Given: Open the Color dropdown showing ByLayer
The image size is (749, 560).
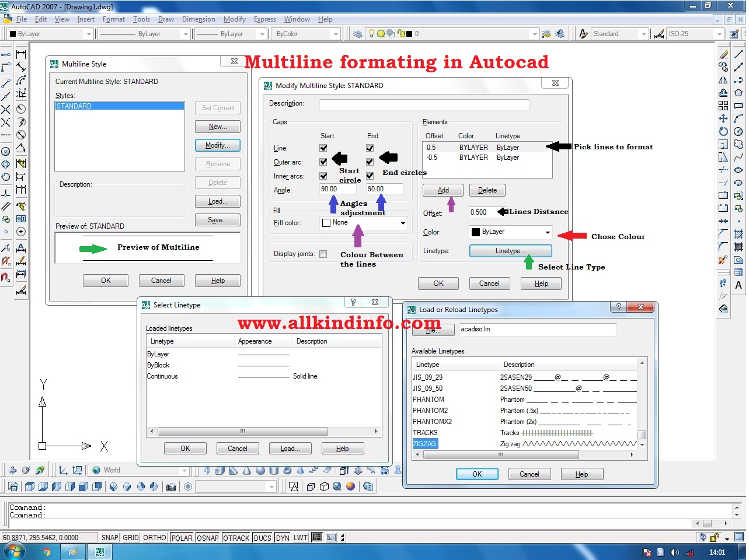Looking at the screenshot, I should (x=548, y=232).
